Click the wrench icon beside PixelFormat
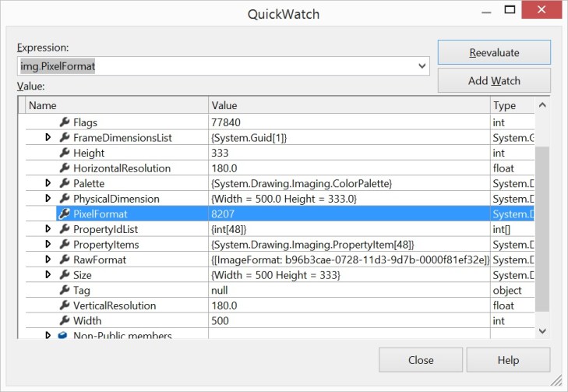568x392 pixels. (65, 214)
